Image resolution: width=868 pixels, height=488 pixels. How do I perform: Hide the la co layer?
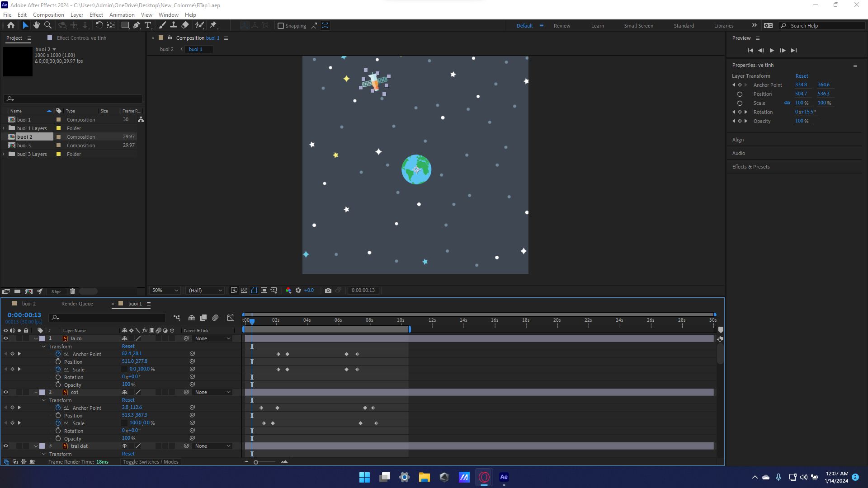pyautogui.click(x=6, y=338)
